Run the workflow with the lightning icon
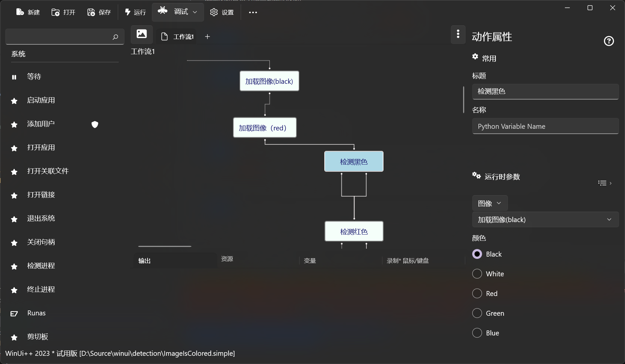This screenshot has height=364, width=625. (x=128, y=12)
